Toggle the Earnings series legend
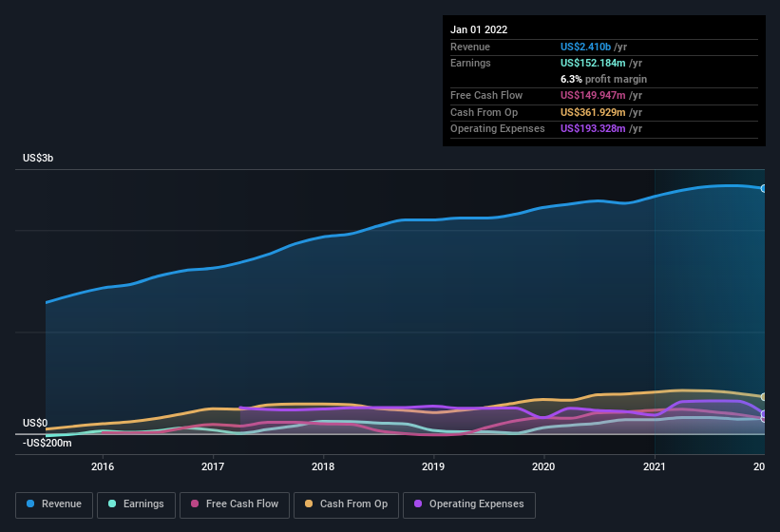The image size is (780, 532). (x=136, y=504)
